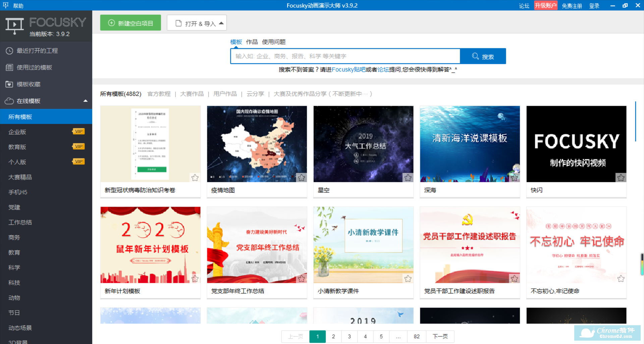The height and width of the screenshot is (344, 644).
Task: Switch to the 模板 search tab
Action: point(236,42)
